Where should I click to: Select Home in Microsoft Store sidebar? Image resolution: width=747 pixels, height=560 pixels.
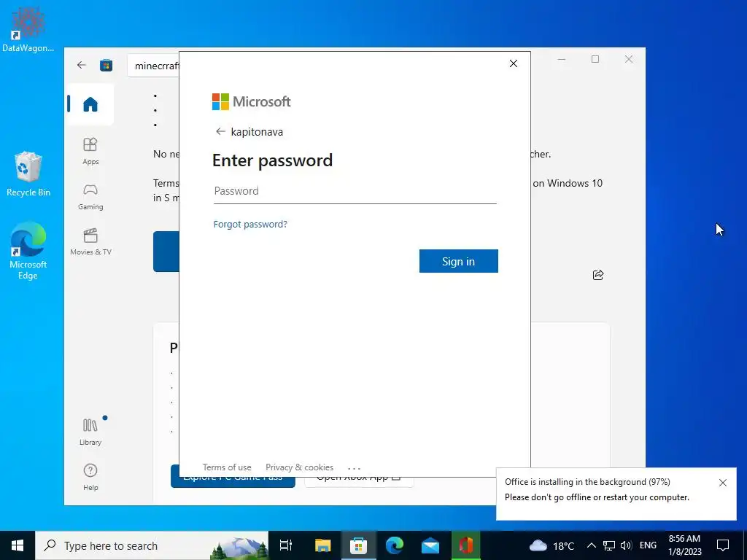(x=90, y=104)
